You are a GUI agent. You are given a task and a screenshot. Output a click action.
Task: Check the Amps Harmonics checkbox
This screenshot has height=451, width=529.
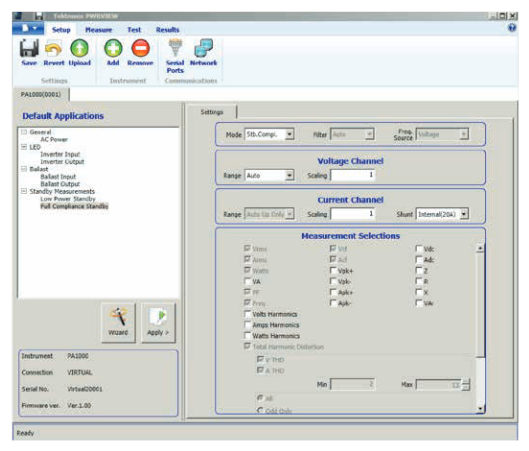(248, 325)
